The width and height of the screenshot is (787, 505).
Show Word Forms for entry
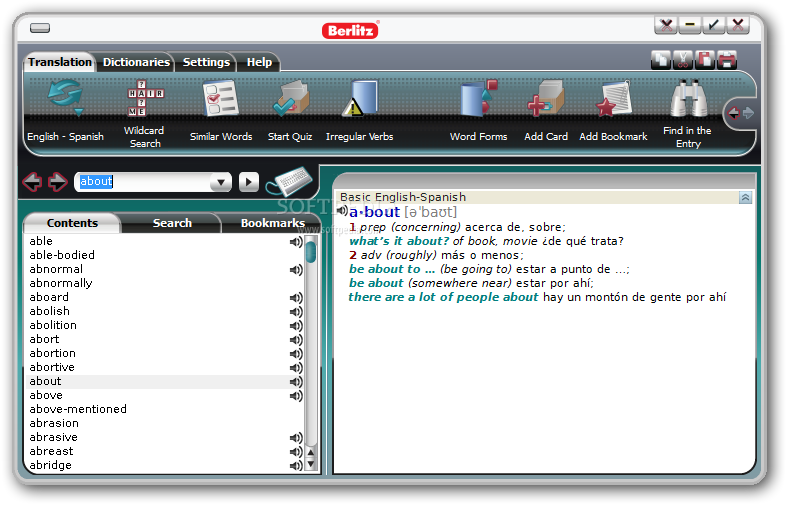pos(478,98)
